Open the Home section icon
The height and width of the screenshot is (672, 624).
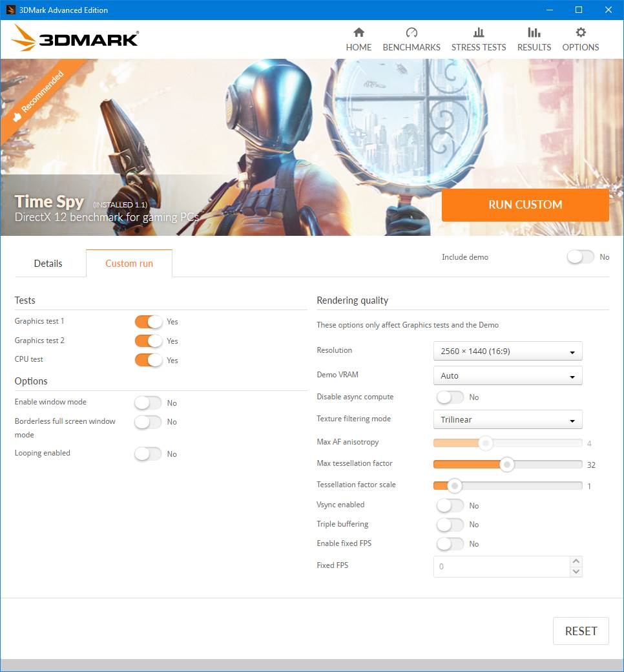point(359,32)
